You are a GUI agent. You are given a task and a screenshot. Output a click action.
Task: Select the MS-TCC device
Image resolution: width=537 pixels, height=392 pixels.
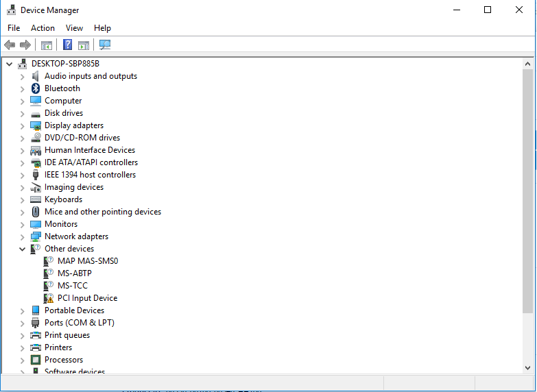(73, 286)
